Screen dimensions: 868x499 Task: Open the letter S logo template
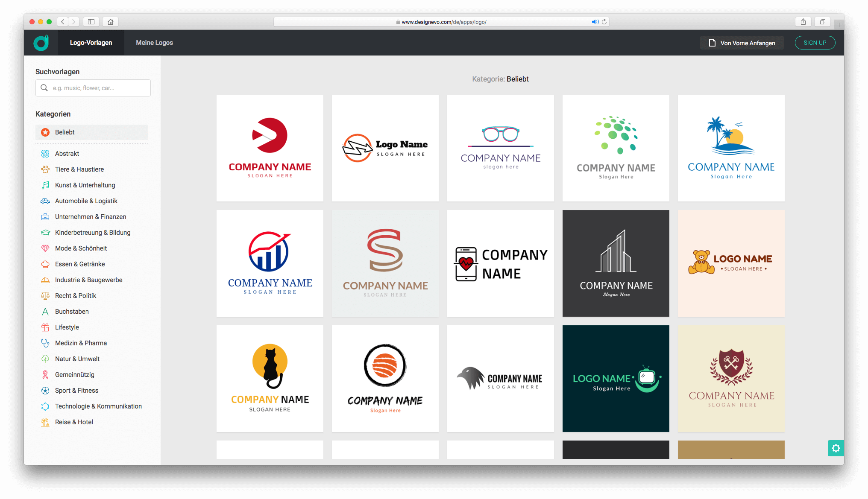385,263
